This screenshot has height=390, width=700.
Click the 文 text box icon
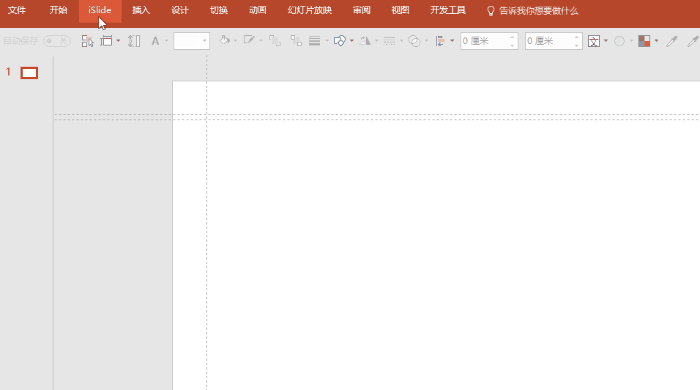pyautogui.click(x=594, y=41)
